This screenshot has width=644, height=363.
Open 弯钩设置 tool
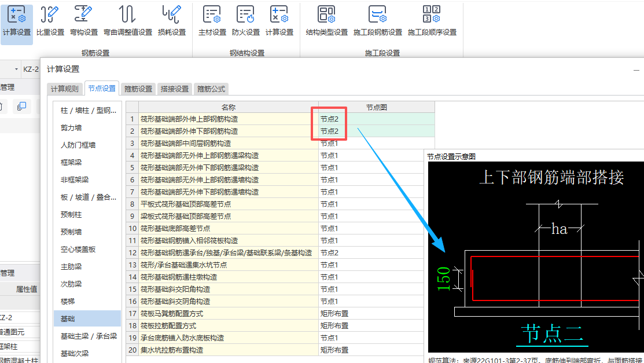pos(84,21)
